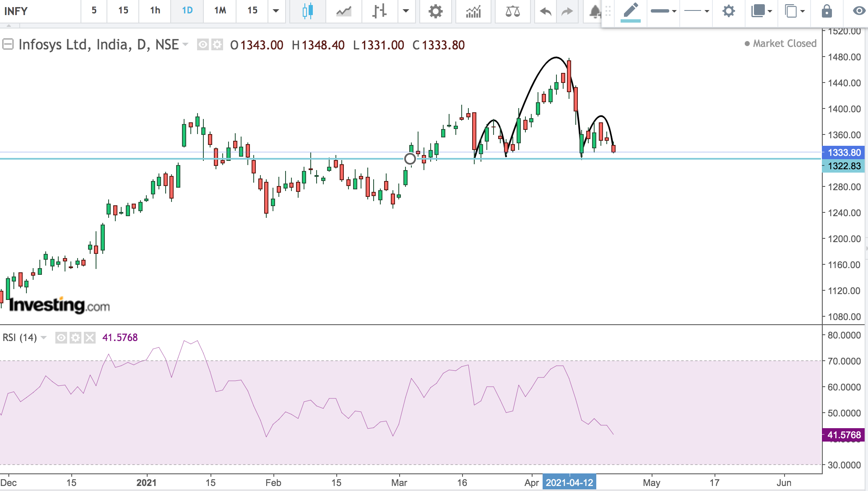Select candlestick chart style icon
The width and height of the screenshot is (868, 491).
[x=307, y=11]
